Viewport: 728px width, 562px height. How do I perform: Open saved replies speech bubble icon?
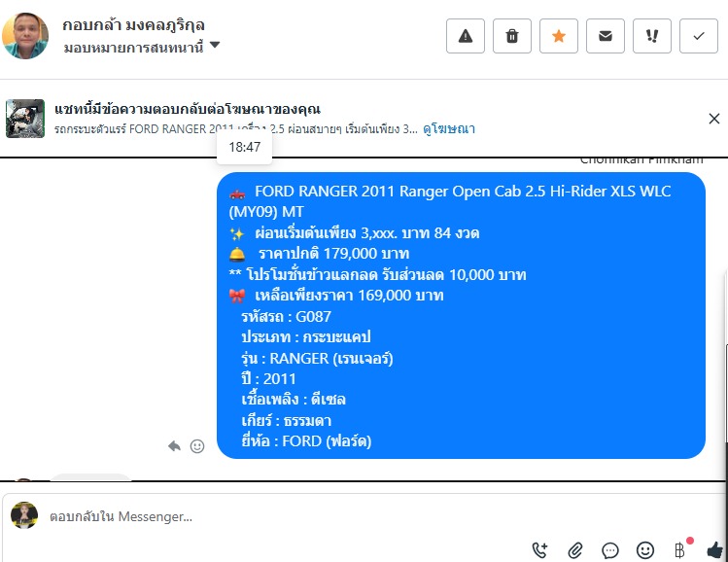click(x=609, y=551)
